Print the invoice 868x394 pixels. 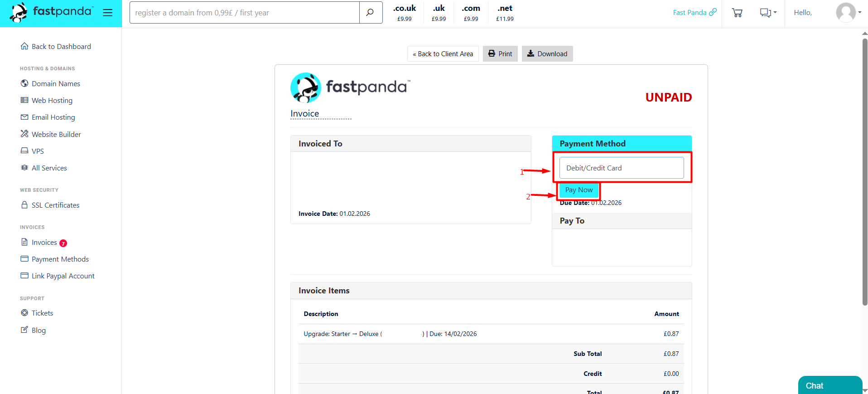[x=500, y=54]
